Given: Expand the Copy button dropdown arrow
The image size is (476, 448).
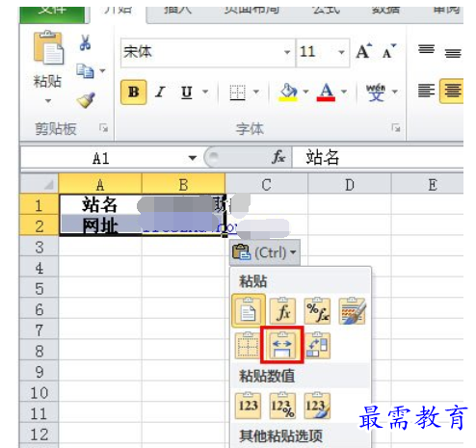Looking at the screenshot, I should (x=102, y=70).
